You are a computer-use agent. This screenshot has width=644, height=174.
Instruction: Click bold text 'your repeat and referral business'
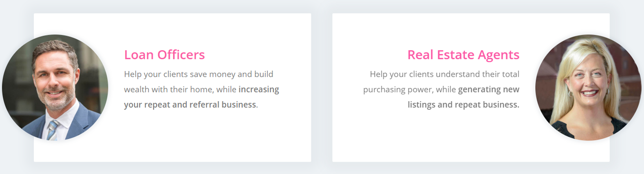pos(190,105)
